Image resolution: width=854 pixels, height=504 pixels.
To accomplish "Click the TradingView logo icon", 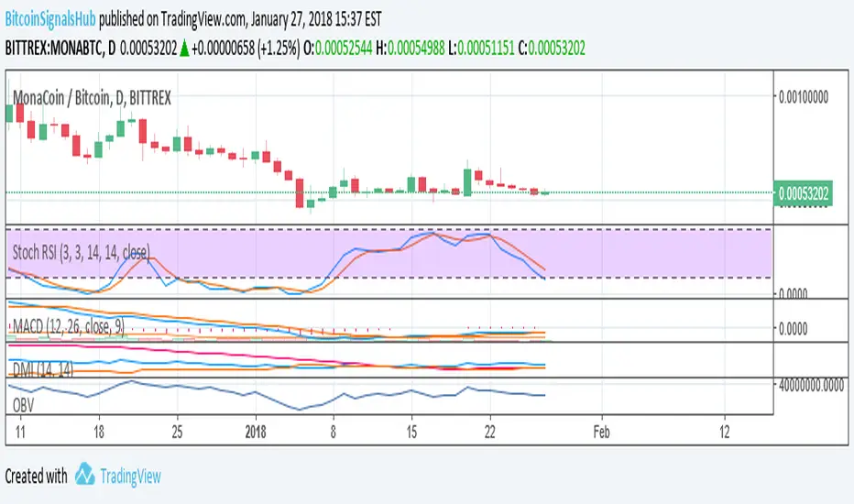I will 84,474.
